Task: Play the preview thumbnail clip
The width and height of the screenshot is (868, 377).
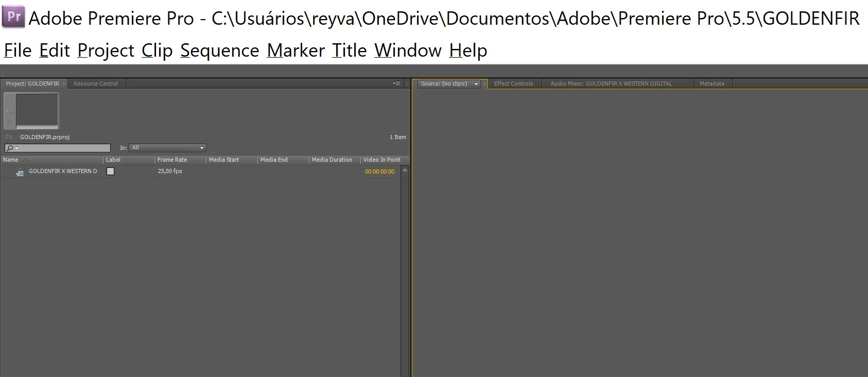Action: (10, 122)
